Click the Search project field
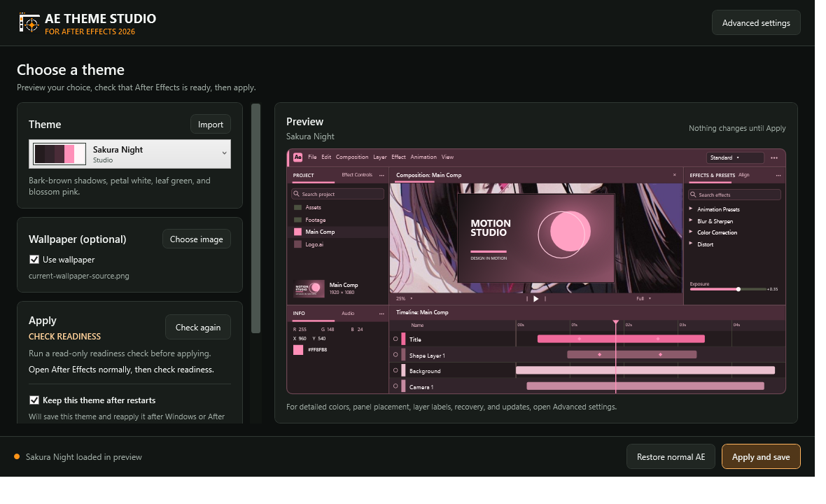This screenshot has height=504, width=826. [337, 194]
